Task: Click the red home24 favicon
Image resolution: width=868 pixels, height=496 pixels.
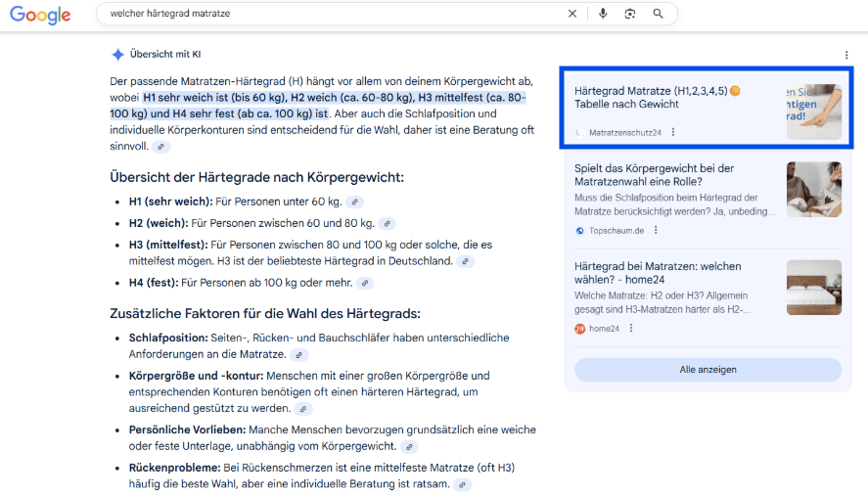Action: pos(579,329)
